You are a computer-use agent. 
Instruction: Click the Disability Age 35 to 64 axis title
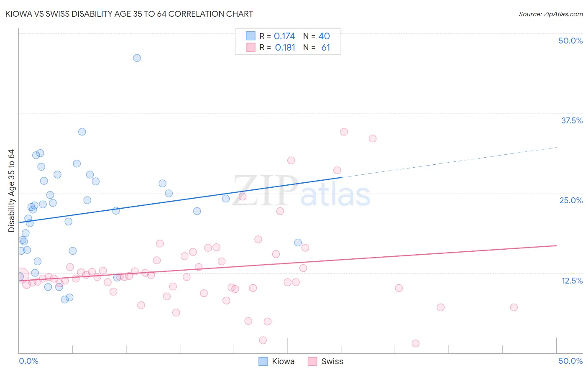tap(11, 191)
